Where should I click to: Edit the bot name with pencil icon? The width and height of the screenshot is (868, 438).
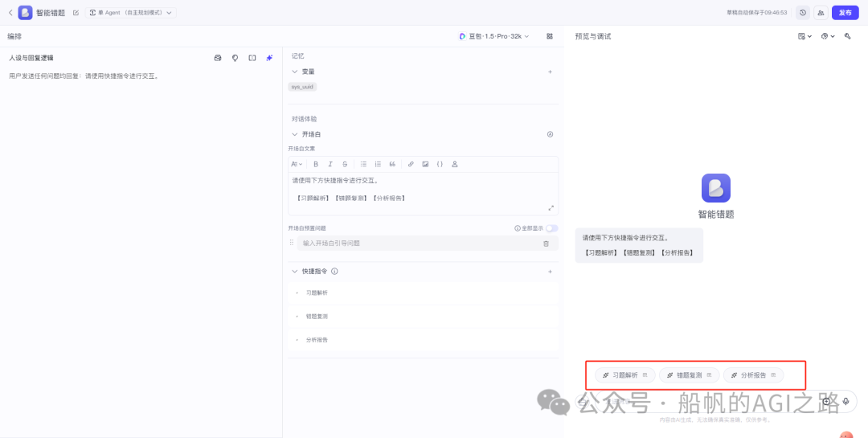pos(76,12)
